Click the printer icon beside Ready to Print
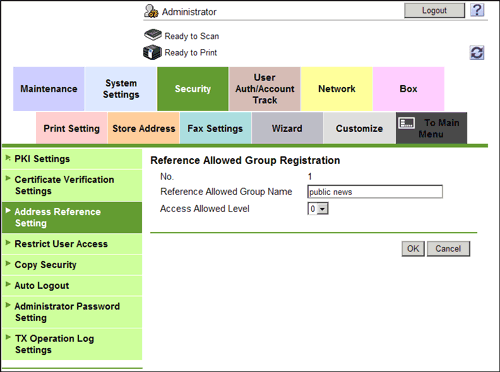The width and height of the screenshot is (500, 372). click(152, 52)
